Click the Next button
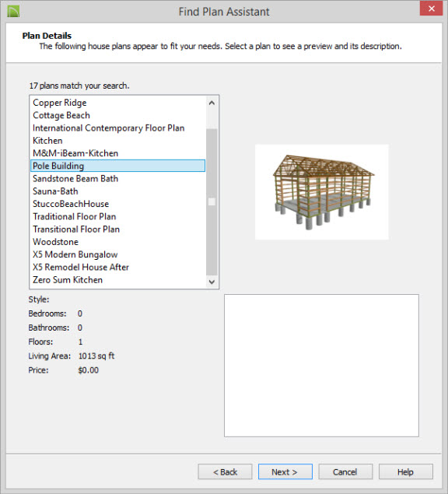This screenshot has width=448, height=494. (x=285, y=471)
